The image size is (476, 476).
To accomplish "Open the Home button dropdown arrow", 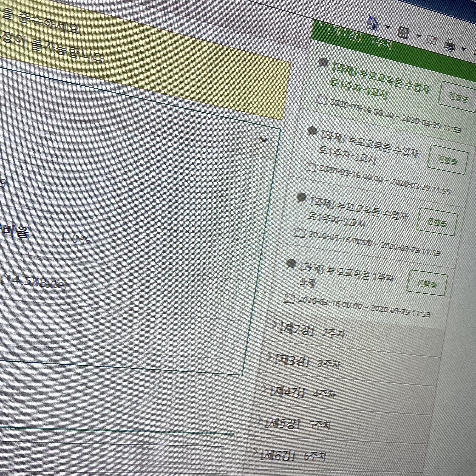I will (388, 27).
